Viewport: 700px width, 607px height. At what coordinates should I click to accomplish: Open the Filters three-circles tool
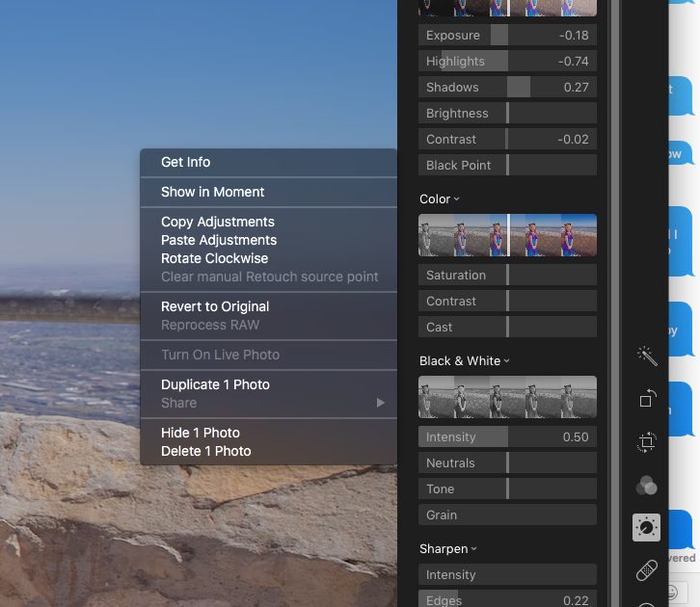(646, 486)
